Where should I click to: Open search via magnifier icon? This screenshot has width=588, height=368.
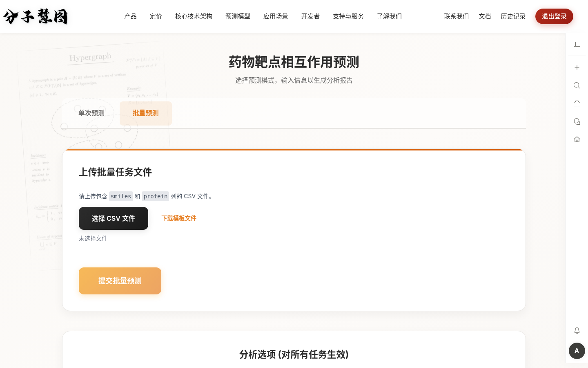pyautogui.click(x=577, y=85)
